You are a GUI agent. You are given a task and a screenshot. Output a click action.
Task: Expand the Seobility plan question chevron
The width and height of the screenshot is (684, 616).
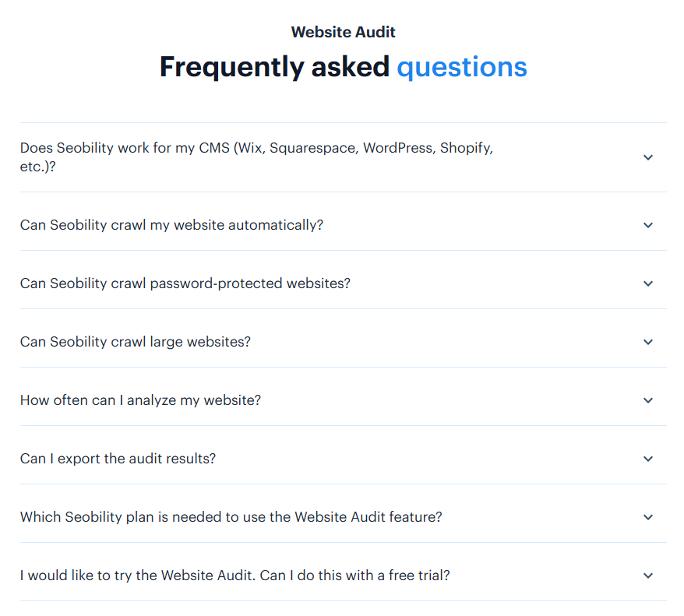pyautogui.click(x=648, y=517)
